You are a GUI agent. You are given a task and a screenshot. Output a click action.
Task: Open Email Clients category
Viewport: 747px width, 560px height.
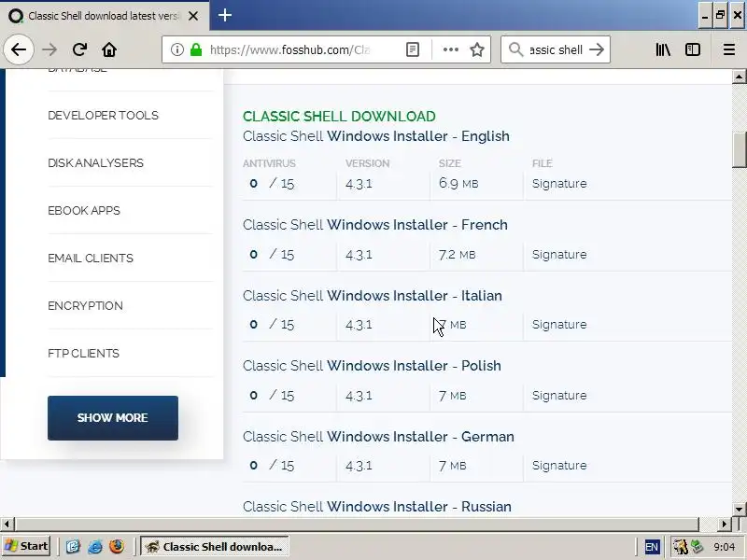(x=91, y=259)
